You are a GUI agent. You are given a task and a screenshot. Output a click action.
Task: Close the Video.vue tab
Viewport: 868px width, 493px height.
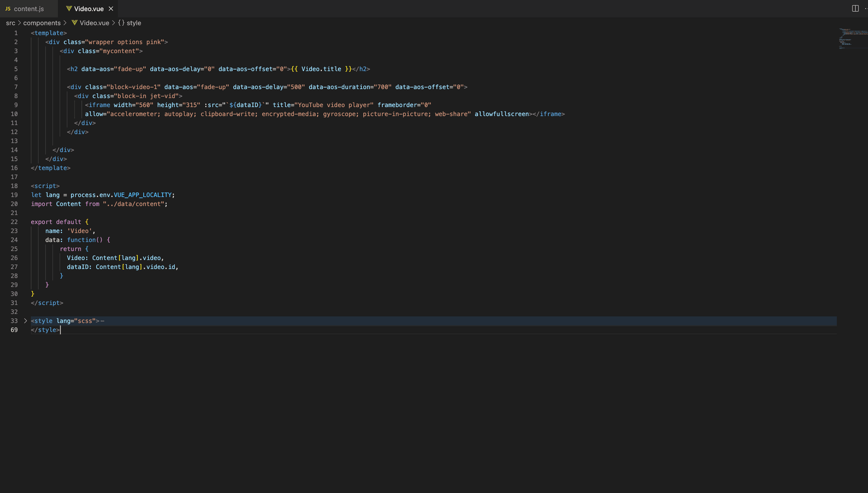point(111,9)
